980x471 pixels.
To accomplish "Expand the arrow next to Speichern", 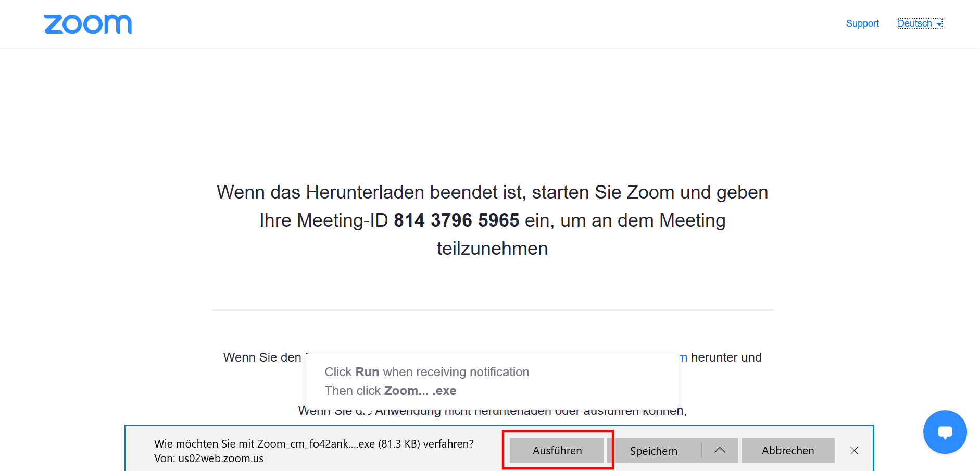I will click(x=720, y=451).
